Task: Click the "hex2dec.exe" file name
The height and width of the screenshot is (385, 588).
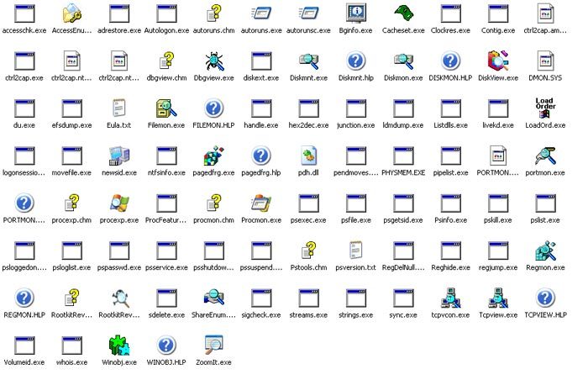Action: [308, 125]
